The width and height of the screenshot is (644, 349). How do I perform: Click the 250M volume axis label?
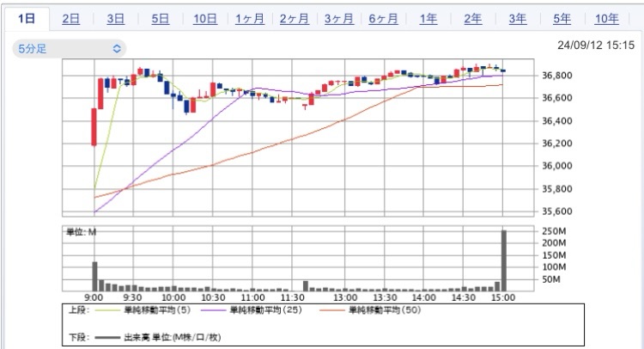[554, 231]
